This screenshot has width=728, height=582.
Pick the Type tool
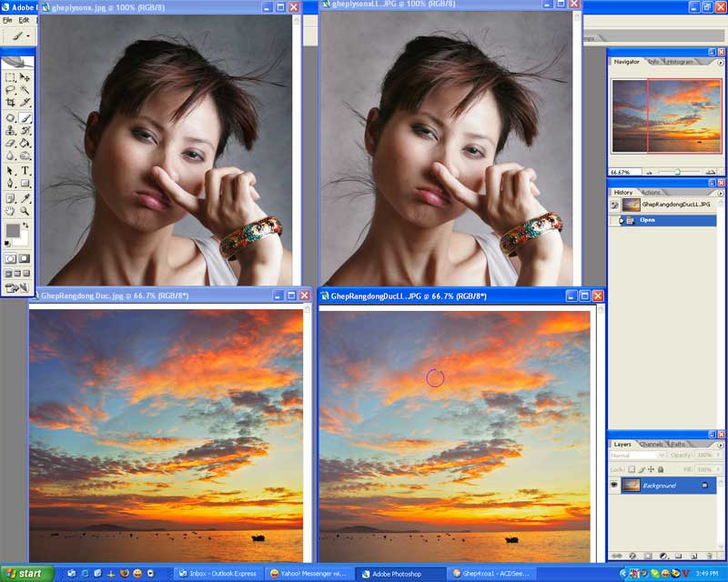[x=25, y=170]
